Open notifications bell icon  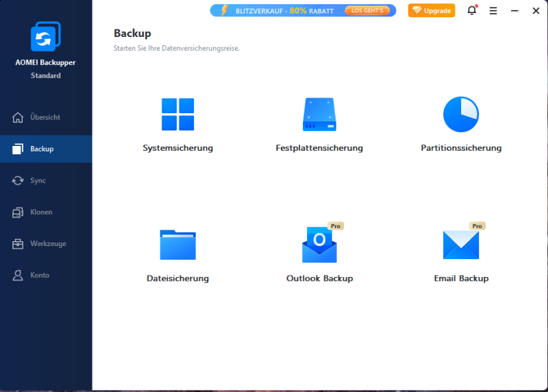click(x=472, y=10)
